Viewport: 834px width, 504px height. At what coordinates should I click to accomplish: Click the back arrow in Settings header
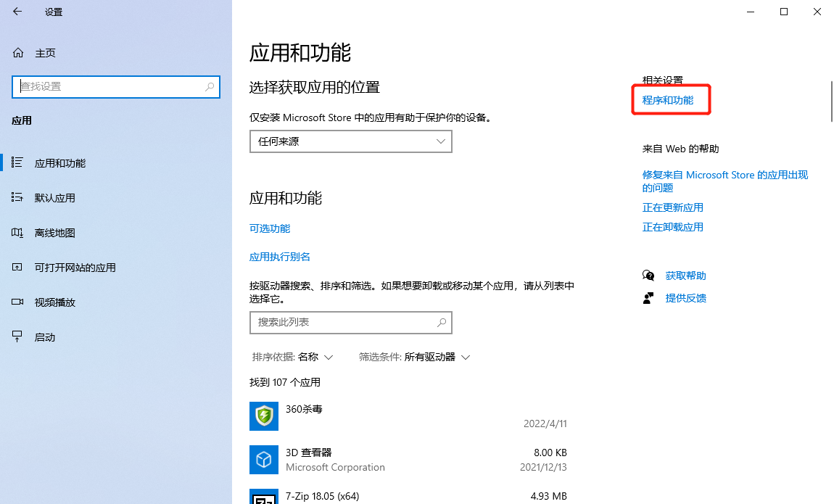[x=17, y=12]
